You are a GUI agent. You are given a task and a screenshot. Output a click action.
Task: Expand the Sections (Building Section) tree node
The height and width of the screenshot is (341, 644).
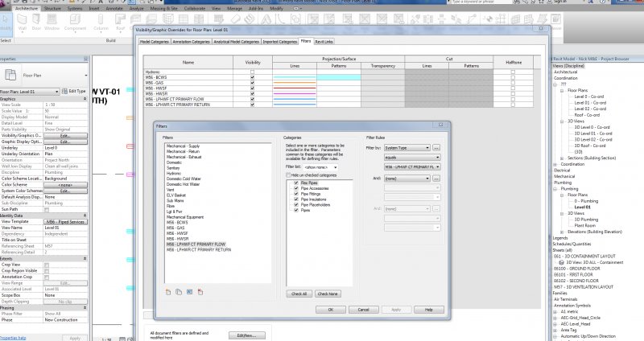(x=562, y=158)
